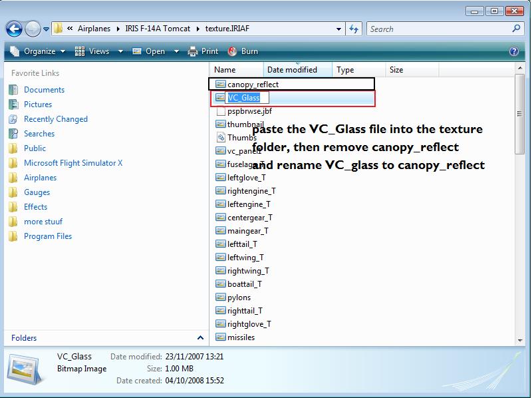
Task: Refresh the folder view
Action: 354,29
